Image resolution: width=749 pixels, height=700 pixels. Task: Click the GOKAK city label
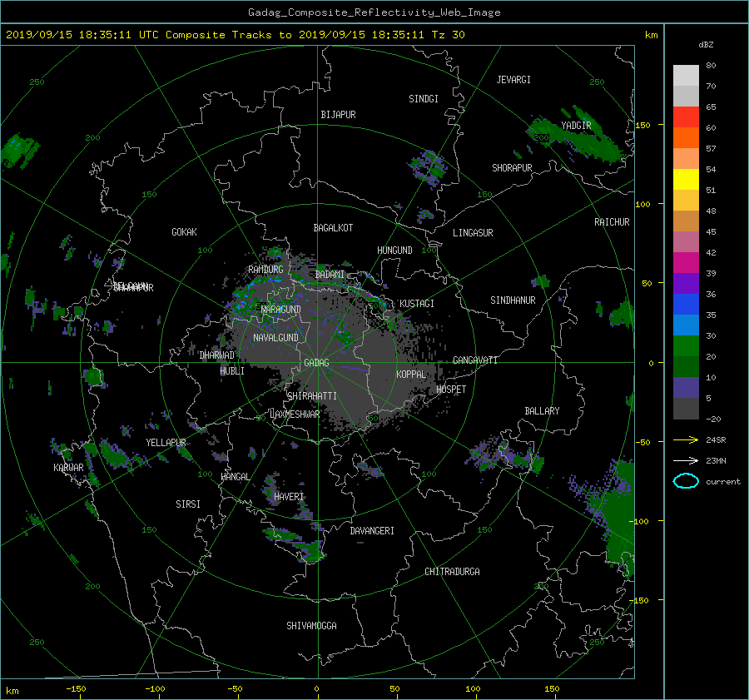(x=184, y=231)
